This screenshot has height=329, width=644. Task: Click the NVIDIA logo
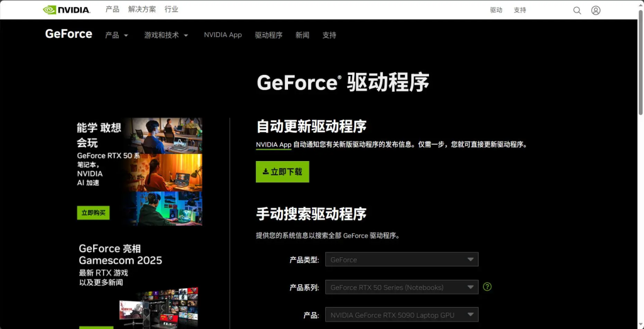tap(67, 9)
